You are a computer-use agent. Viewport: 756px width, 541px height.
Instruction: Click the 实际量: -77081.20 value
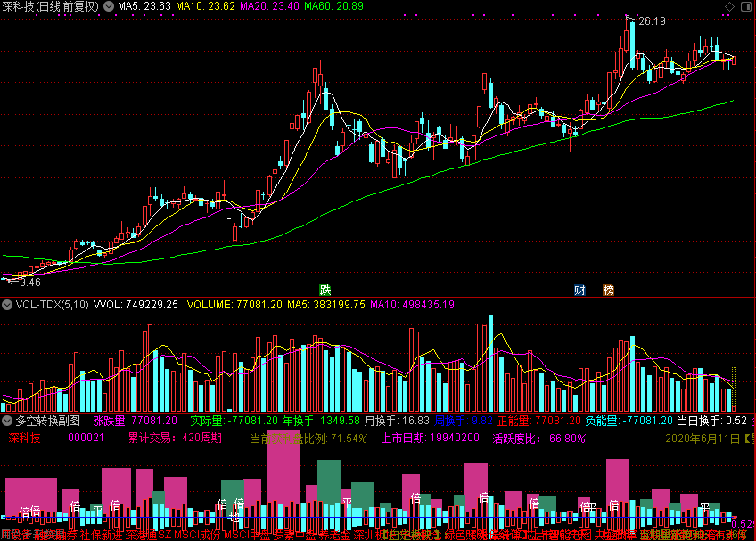point(234,421)
